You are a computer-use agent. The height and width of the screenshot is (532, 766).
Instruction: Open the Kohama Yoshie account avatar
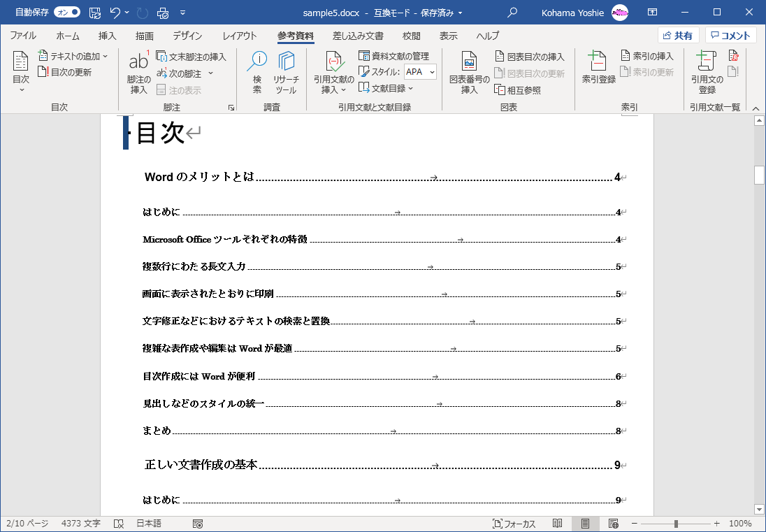[620, 13]
